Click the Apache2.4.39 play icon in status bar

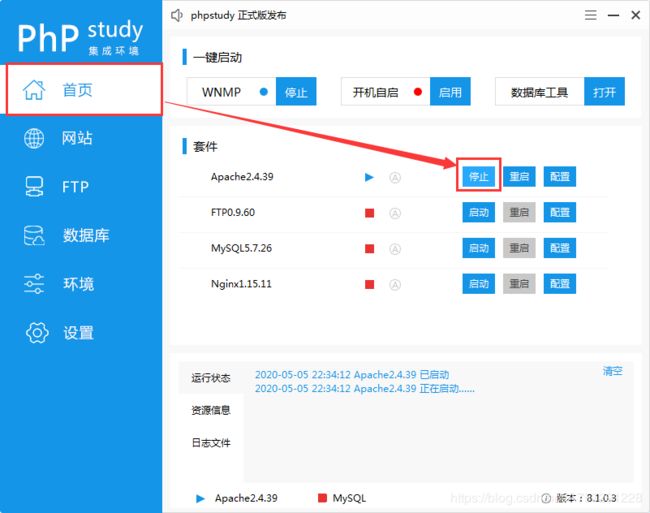pos(200,498)
